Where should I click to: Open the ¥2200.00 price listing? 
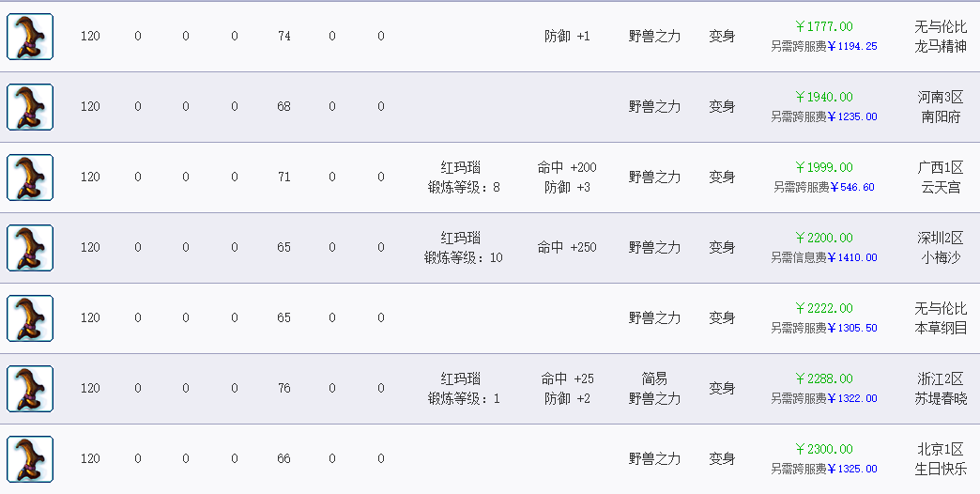[823, 238]
